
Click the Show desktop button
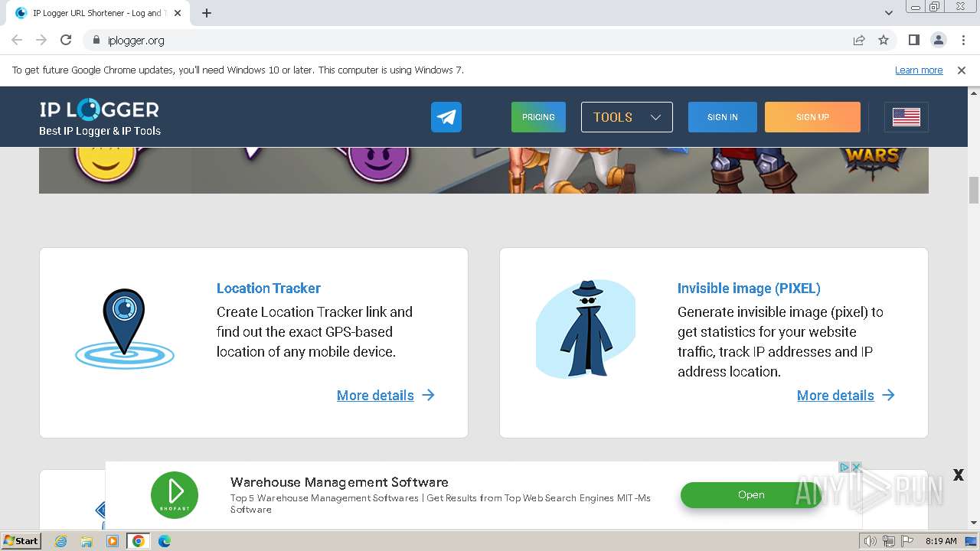click(972, 541)
